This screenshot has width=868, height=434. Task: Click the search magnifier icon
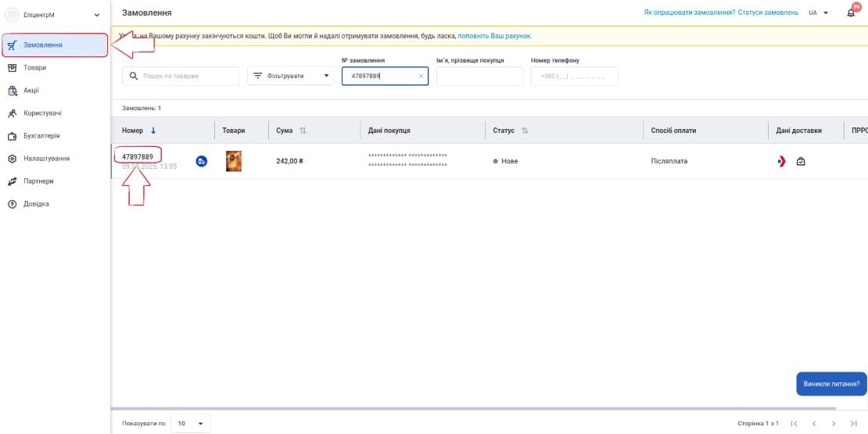134,76
